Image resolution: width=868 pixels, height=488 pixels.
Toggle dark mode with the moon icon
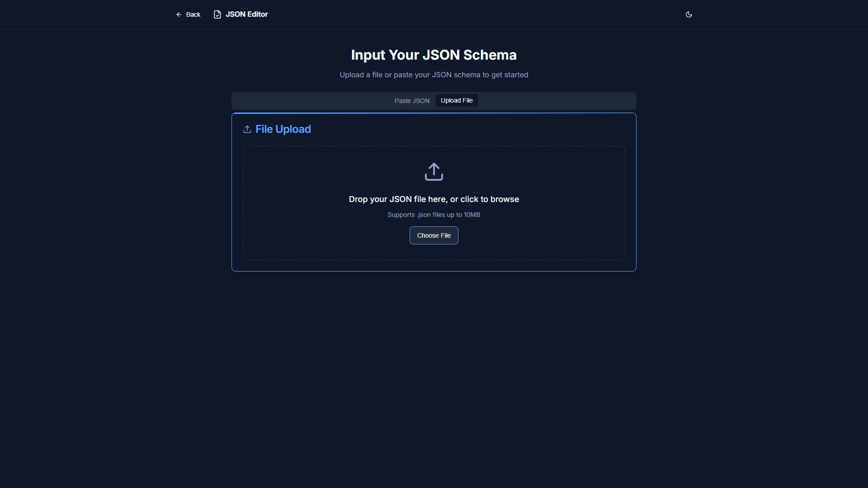689,14
